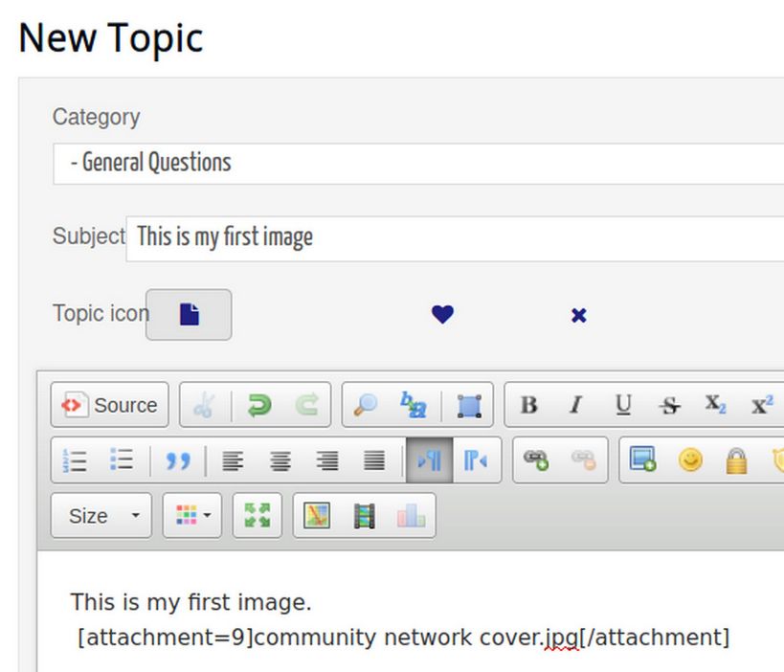Select the heart topic icon
This screenshot has height=672, width=784.
pyautogui.click(x=442, y=314)
